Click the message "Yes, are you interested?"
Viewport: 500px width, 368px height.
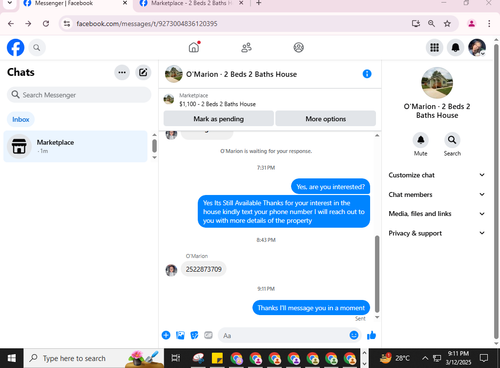(331, 187)
